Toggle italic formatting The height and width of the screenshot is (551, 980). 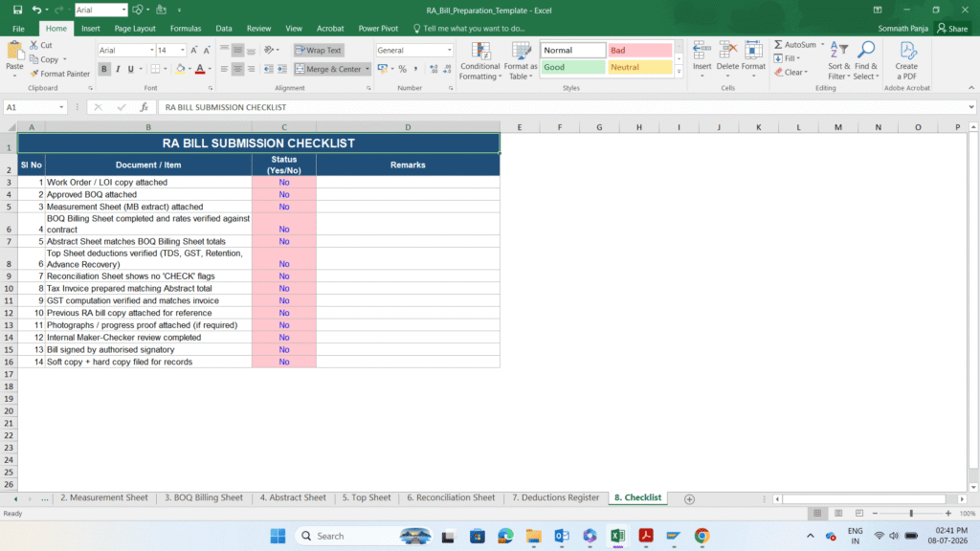click(118, 69)
